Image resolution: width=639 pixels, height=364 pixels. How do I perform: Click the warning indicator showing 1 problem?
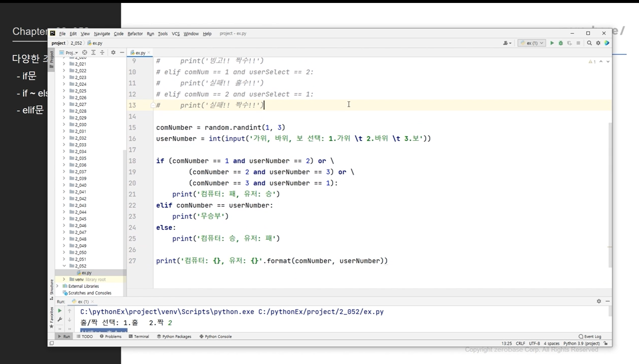coord(592,61)
